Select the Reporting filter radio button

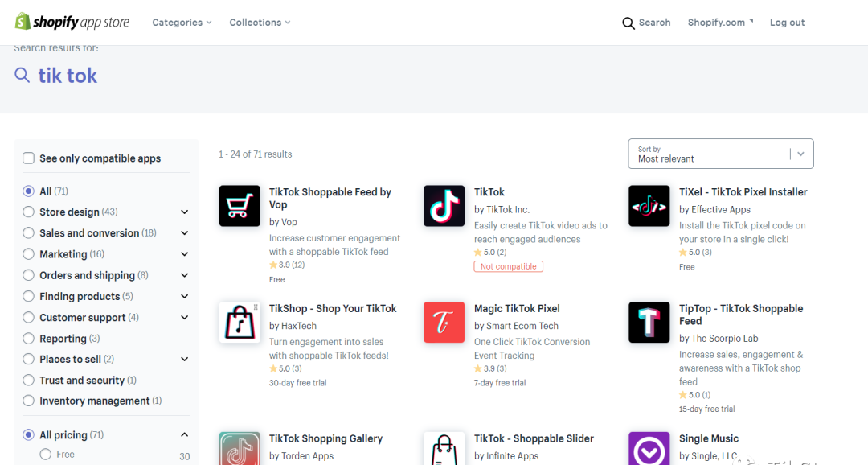coord(28,339)
